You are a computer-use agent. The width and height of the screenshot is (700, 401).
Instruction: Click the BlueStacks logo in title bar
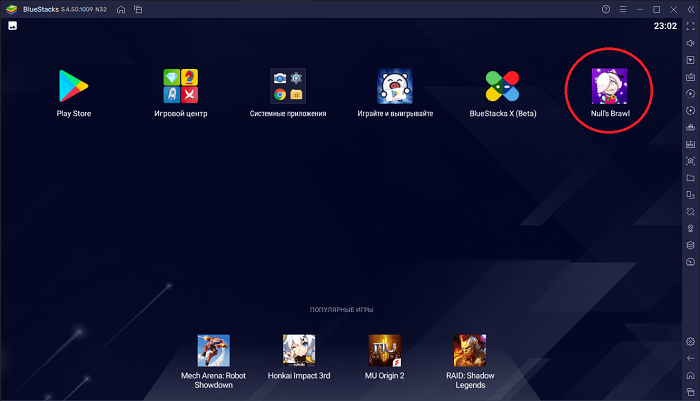pos(12,9)
